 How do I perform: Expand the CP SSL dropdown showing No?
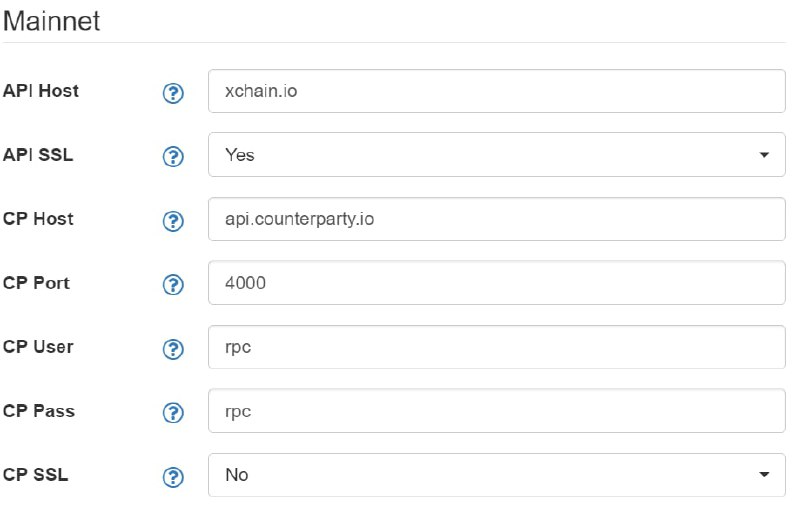tap(496, 475)
